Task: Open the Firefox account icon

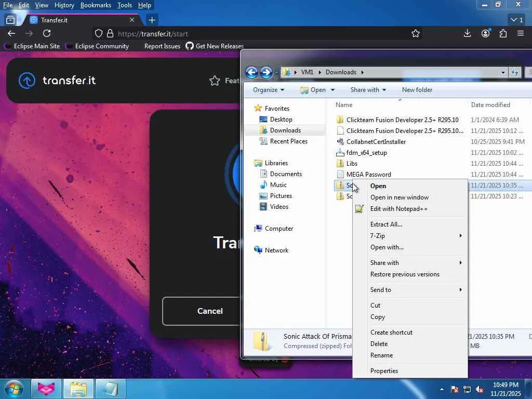Action: pos(485,33)
